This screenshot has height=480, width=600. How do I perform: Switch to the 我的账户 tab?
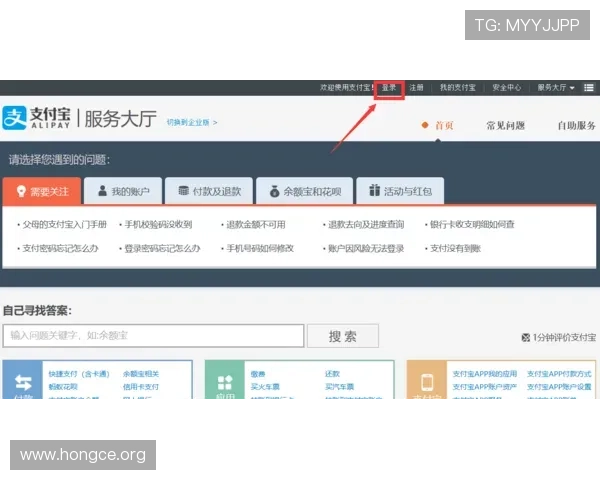123,191
